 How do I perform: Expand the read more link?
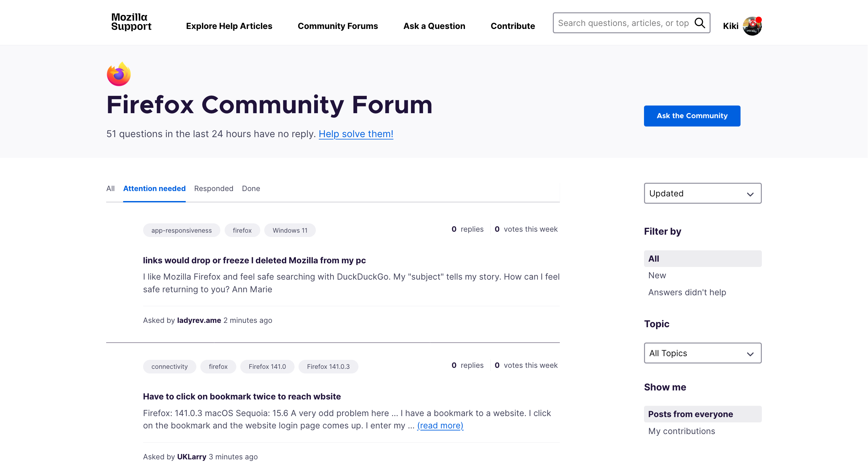pyautogui.click(x=440, y=425)
